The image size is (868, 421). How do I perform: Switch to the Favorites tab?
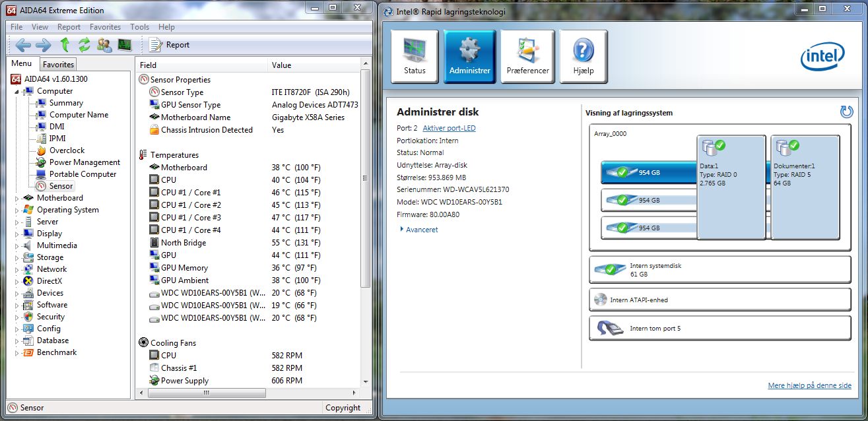click(x=59, y=65)
